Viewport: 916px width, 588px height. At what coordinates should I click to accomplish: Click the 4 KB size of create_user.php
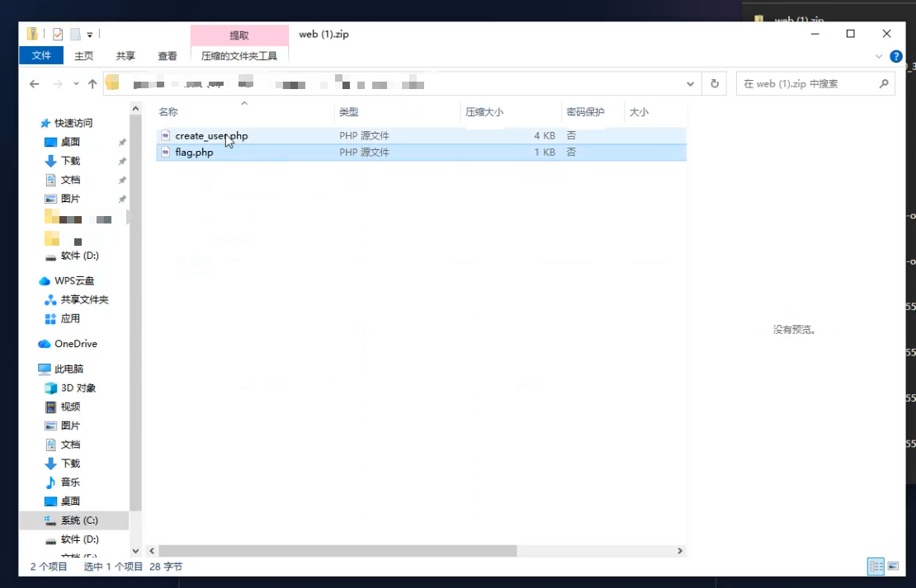coord(544,135)
